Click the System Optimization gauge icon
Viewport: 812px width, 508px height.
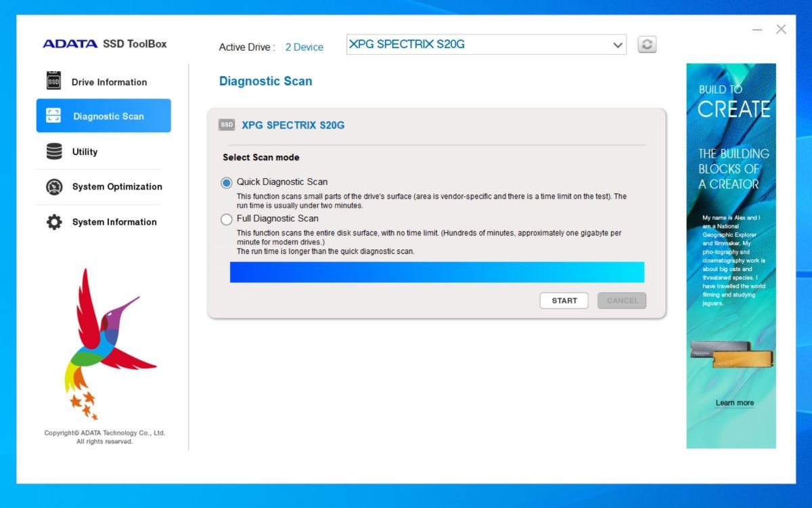[54, 187]
